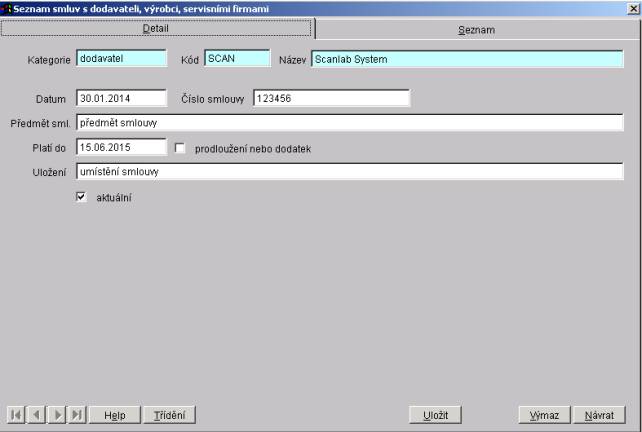
Task: Uncheck the aktuální checkbox
Action: click(81, 198)
